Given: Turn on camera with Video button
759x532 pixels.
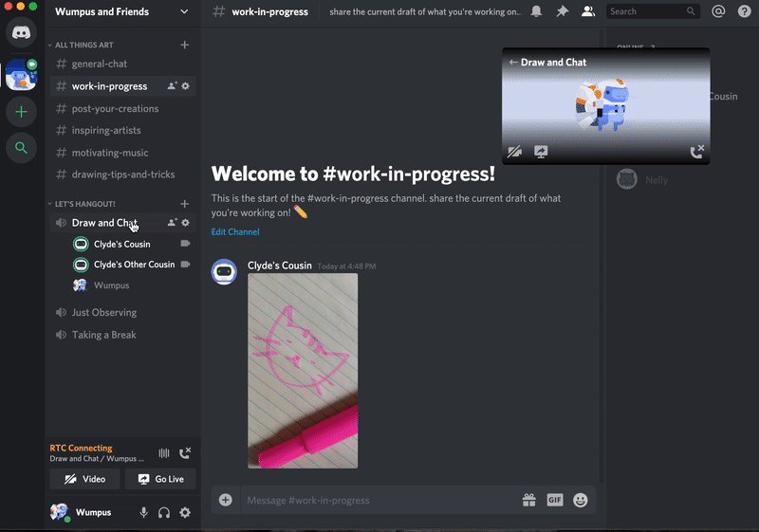Looking at the screenshot, I should click(84, 479).
